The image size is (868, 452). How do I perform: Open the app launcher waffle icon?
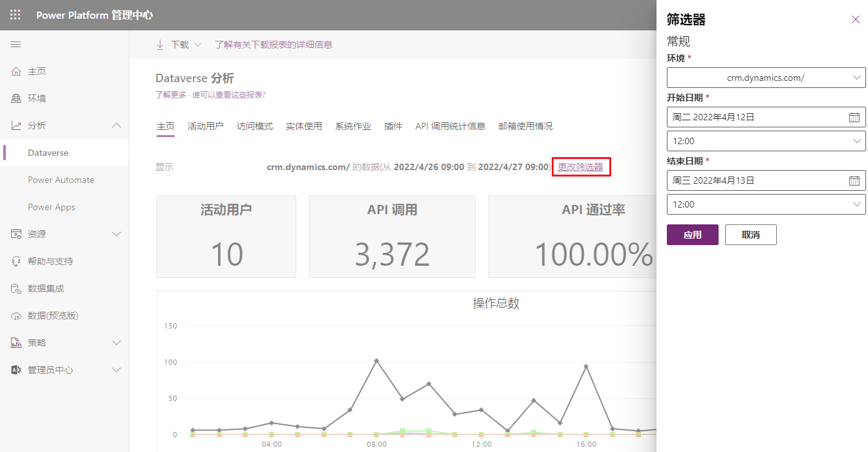click(14, 14)
